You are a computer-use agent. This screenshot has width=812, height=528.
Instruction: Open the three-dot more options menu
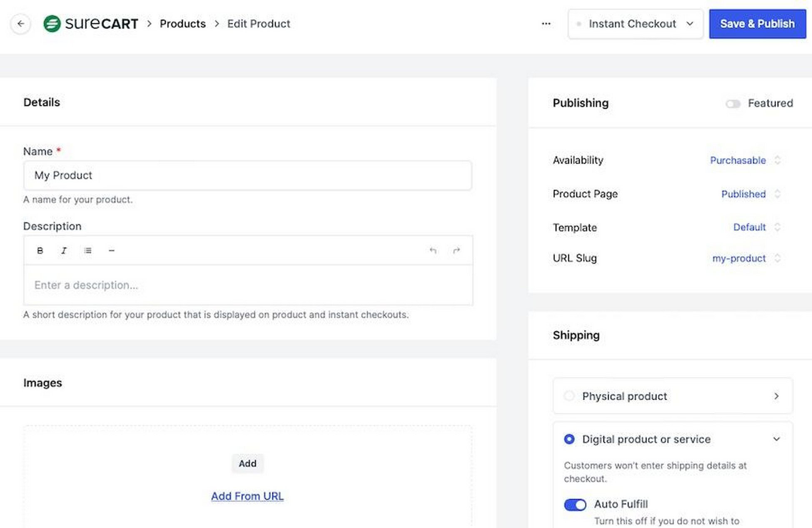tap(546, 24)
